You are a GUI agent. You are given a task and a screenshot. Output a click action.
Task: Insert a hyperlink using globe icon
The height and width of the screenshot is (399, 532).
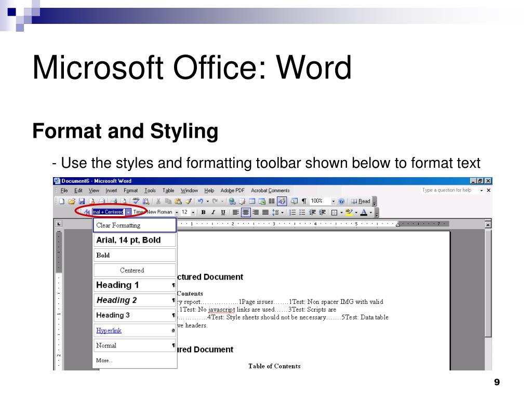click(x=232, y=201)
